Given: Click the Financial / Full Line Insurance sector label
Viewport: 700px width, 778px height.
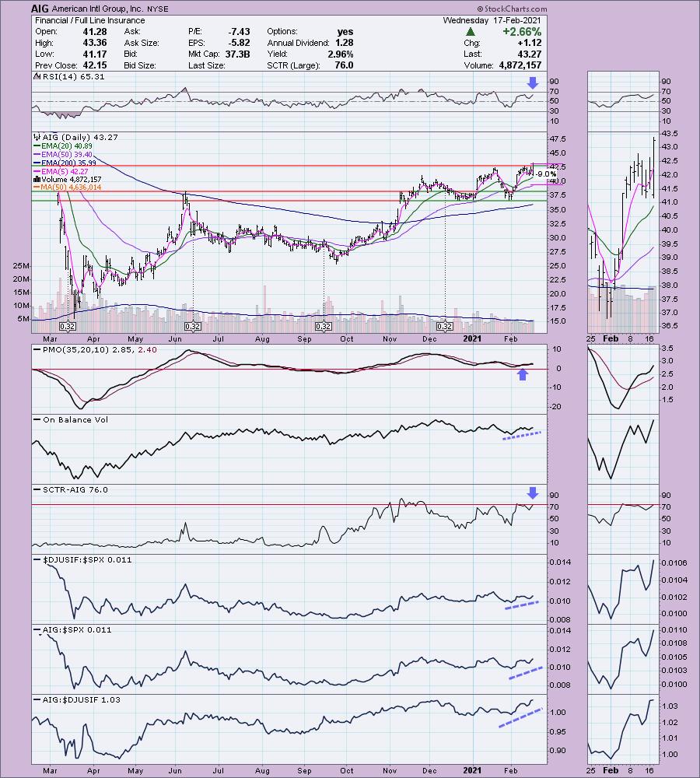Looking at the screenshot, I should click(89, 20).
